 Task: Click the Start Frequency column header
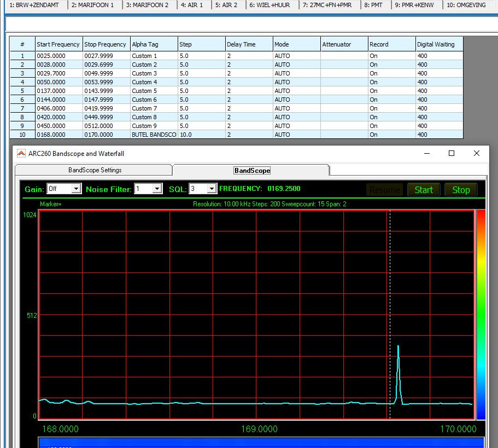[58, 44]
